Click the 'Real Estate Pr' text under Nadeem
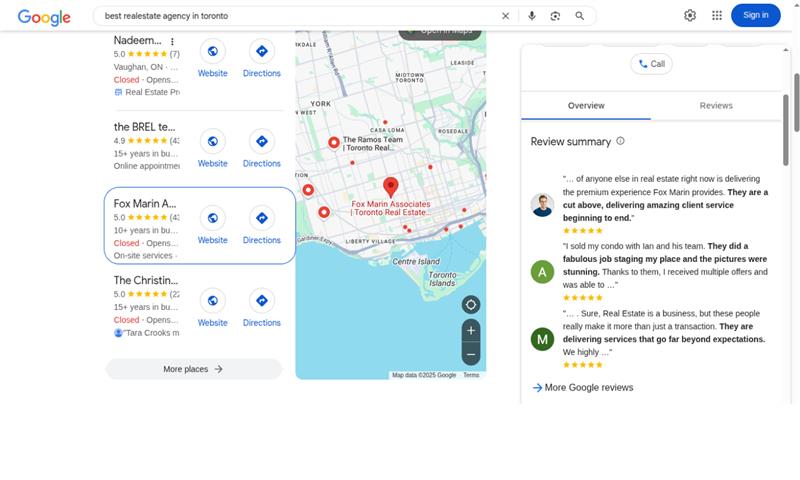This screenshot has height=480, width=800. pyautogui.click(x=152, y=92)
